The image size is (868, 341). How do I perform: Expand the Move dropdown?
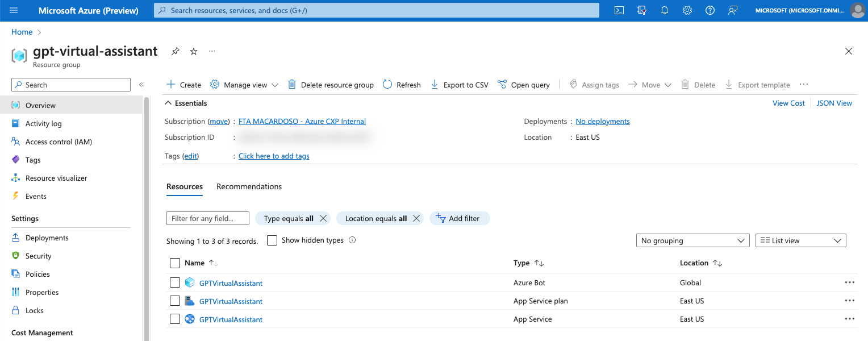pos(650,85)
